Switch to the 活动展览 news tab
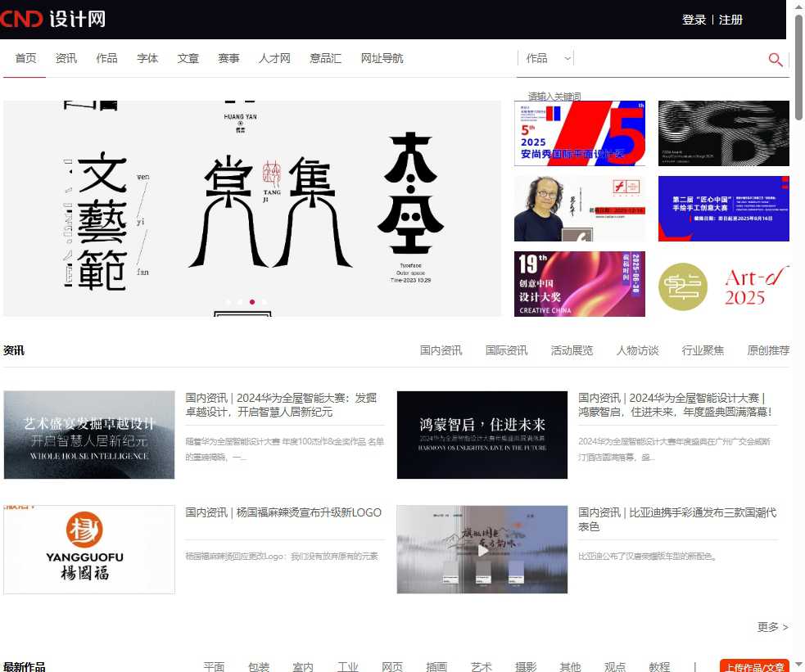This screenshot has height=672, width=805. pos(571,350)
